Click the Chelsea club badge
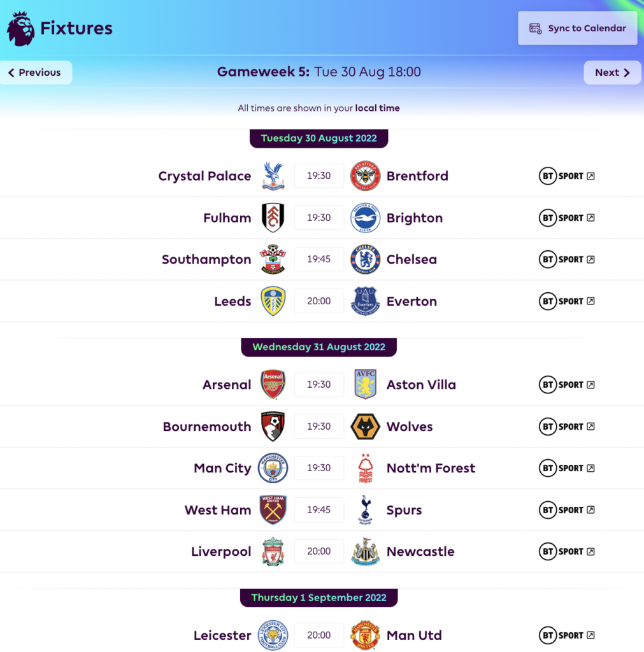The height and width of the screenshot is (652, 644). (365, 259)
